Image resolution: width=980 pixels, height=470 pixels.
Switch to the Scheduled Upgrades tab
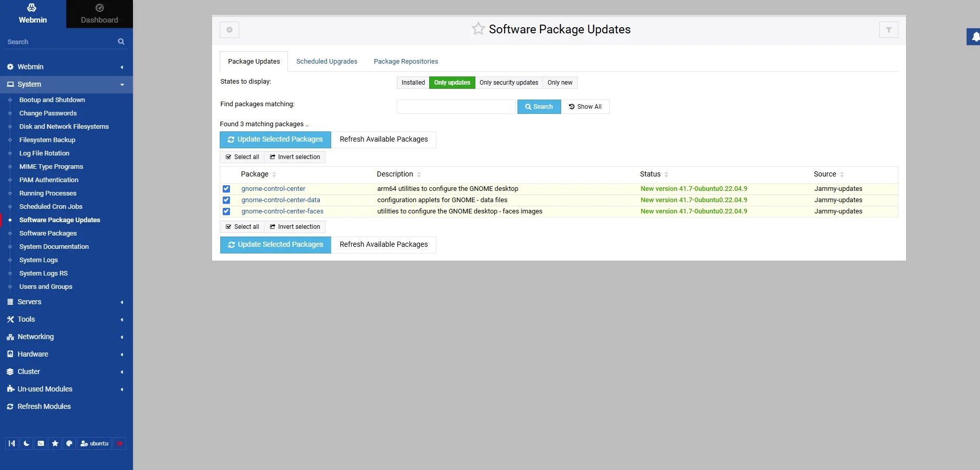pos(326,61)
